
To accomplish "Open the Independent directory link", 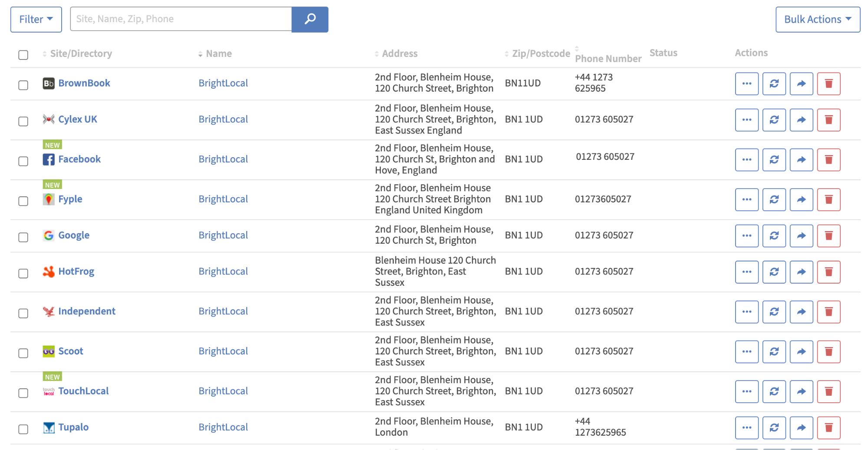I will (87, 311).
